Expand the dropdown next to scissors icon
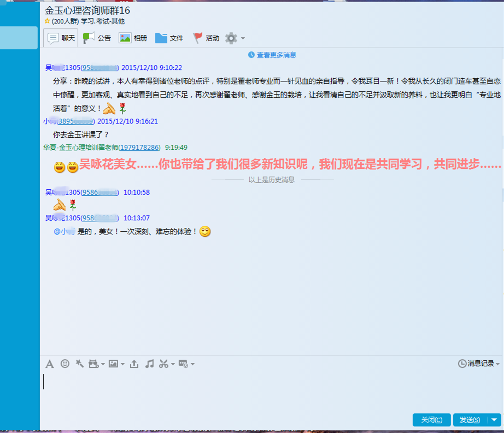The width and height of the screenshot is (504, 433). click(173, 364)
